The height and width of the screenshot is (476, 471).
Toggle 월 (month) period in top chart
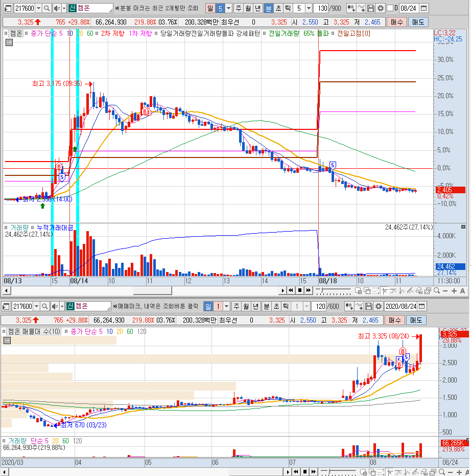point(248,8)
